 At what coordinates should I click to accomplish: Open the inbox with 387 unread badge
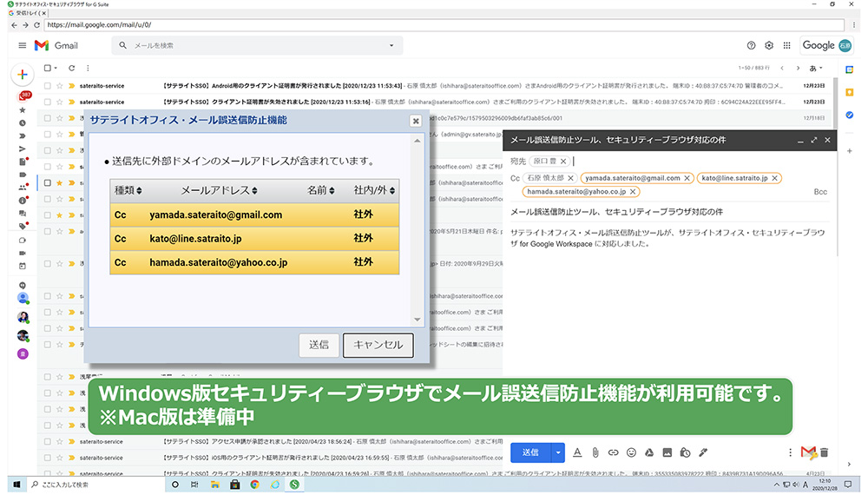pos(23,96)
